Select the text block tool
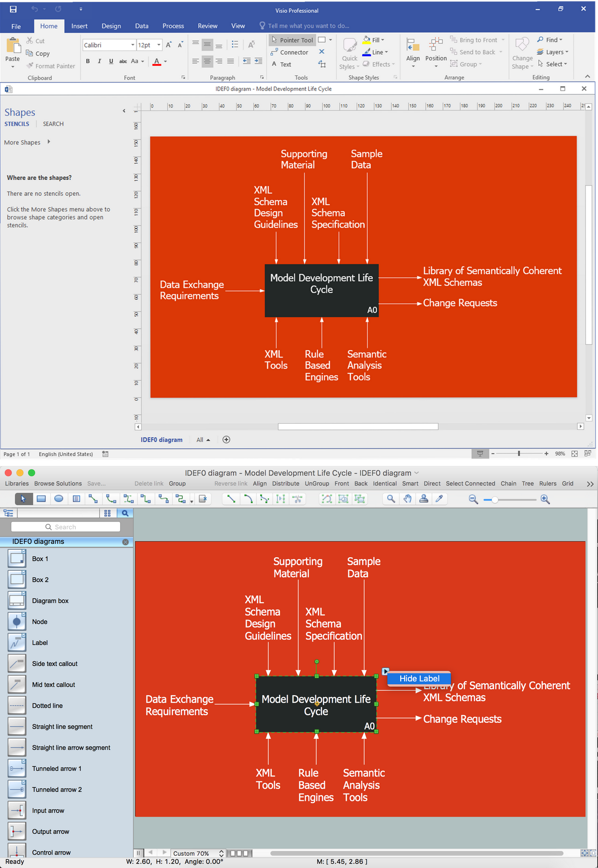Screen dimensions: 598x868 click(76, 498)
